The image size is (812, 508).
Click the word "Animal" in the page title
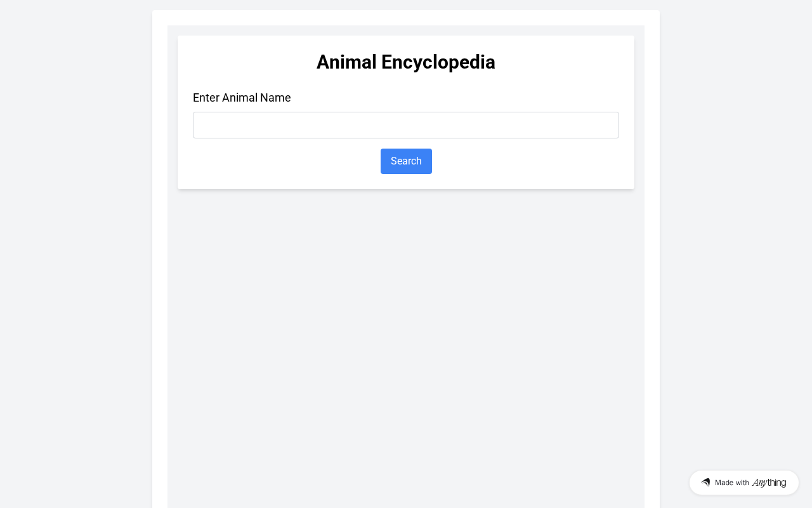[x=346, y=62]
